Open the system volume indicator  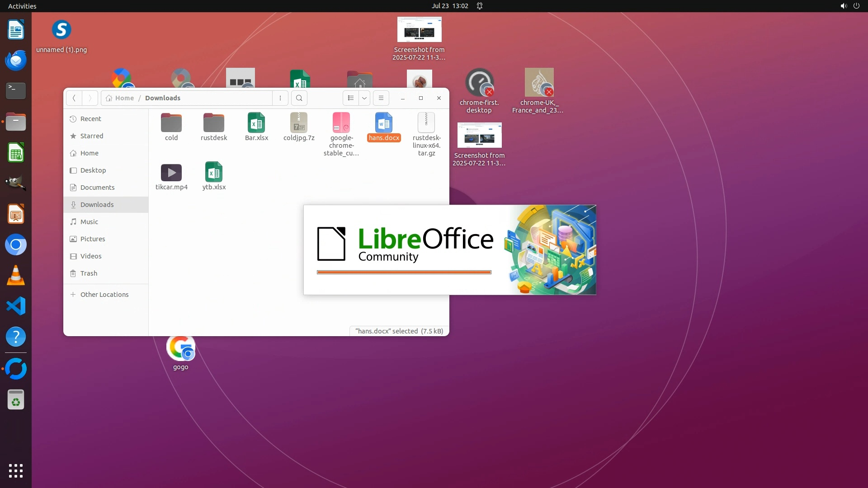point(843,6)
